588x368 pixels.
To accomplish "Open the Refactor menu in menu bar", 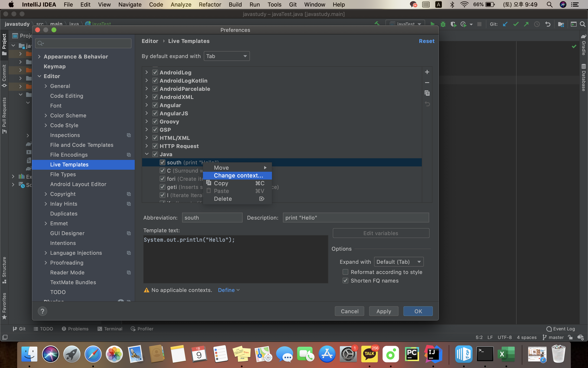I will pos(210,5).
